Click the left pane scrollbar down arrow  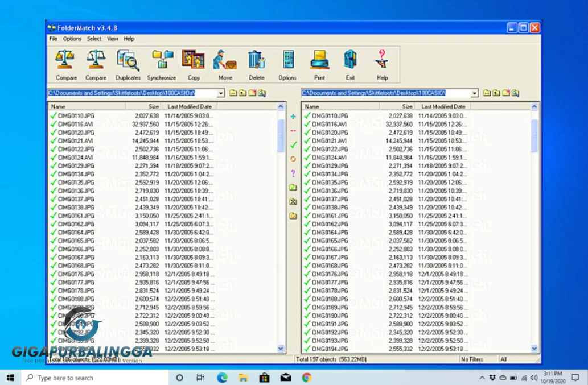281,349
